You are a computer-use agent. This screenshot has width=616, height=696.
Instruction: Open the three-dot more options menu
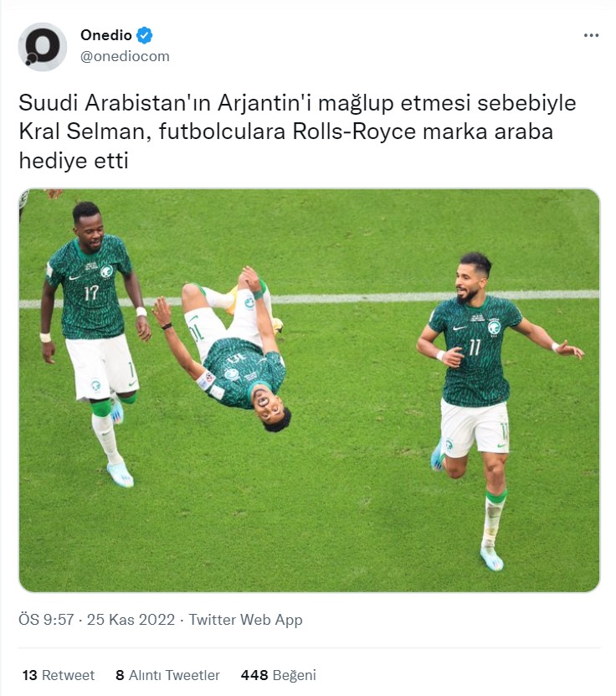click(x=591, y=35)
